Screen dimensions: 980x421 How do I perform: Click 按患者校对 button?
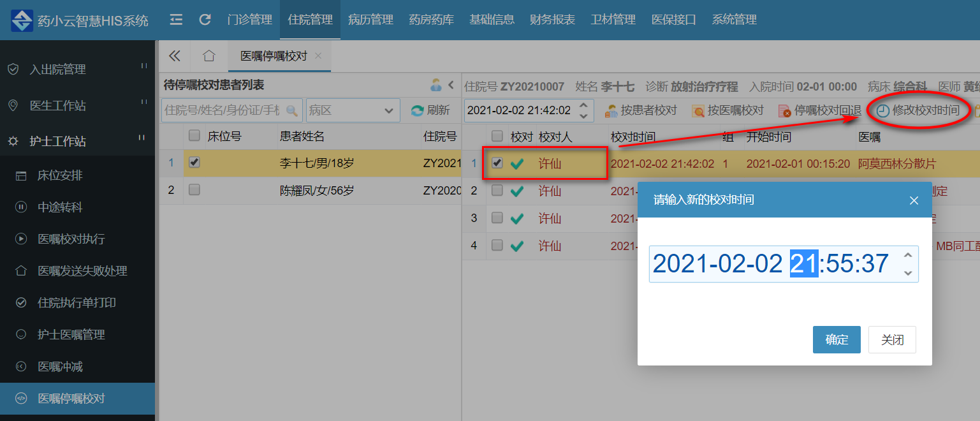point(641,110)
